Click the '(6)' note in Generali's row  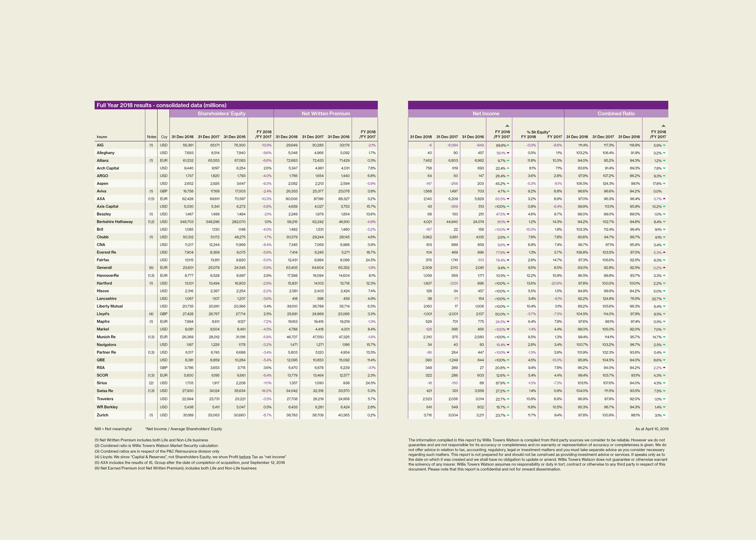(x=151, y=268)
